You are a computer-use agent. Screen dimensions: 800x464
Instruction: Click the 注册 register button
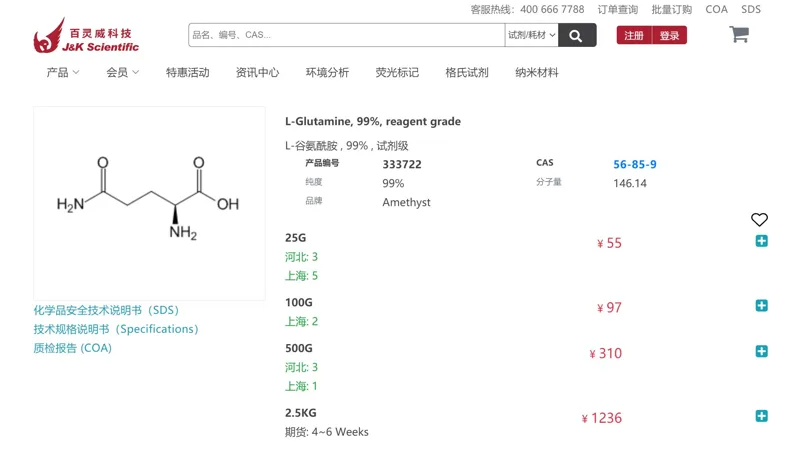634,35
